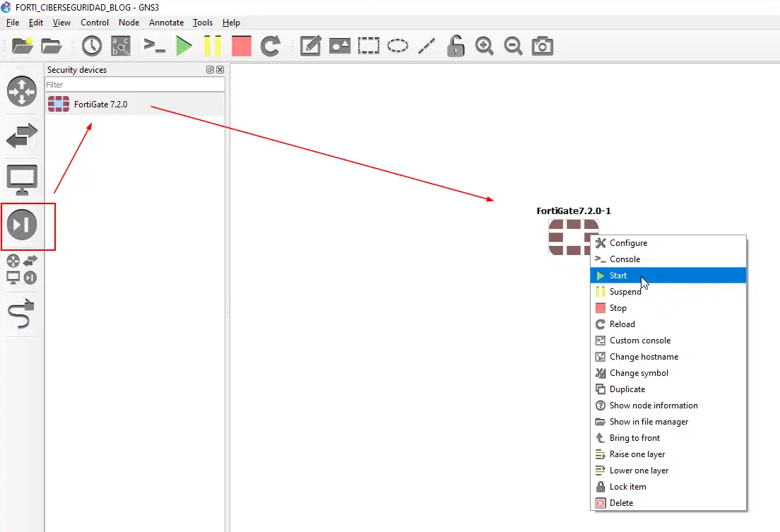Reload all nodes toolbar icon
Viewport: 780px width, 532px height.
point(271,46)
